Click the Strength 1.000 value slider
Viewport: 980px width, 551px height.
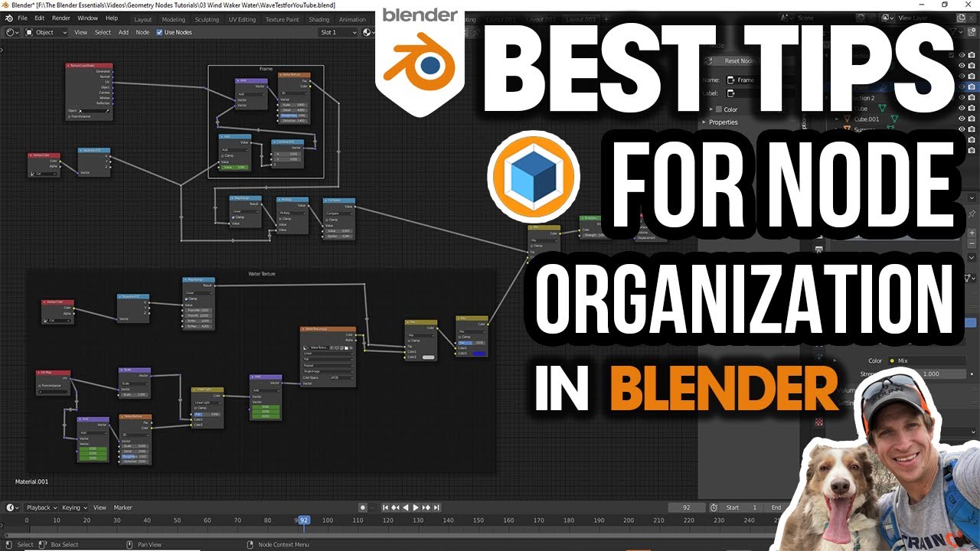click(x=929, y=374)
